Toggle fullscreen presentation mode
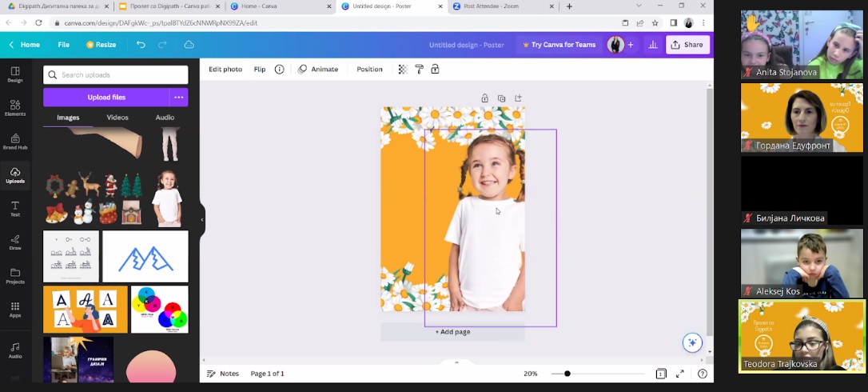The image size is (868, 392). tap(680, 374)
